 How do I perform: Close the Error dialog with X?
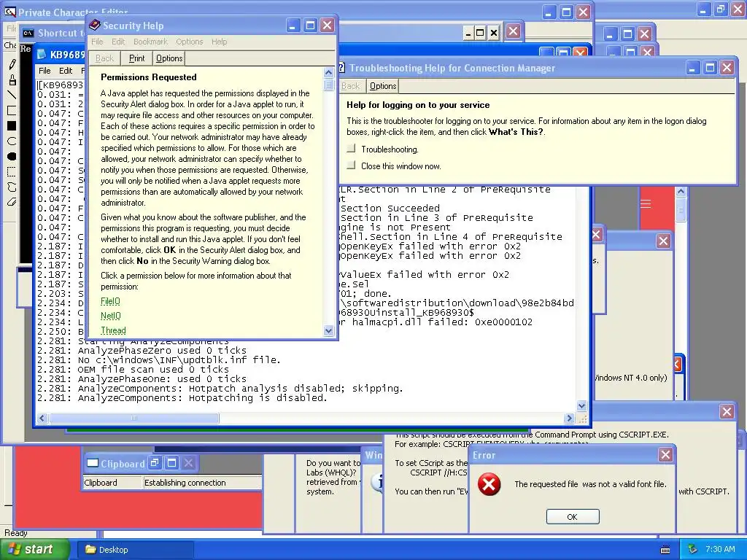tap(665, 455)
